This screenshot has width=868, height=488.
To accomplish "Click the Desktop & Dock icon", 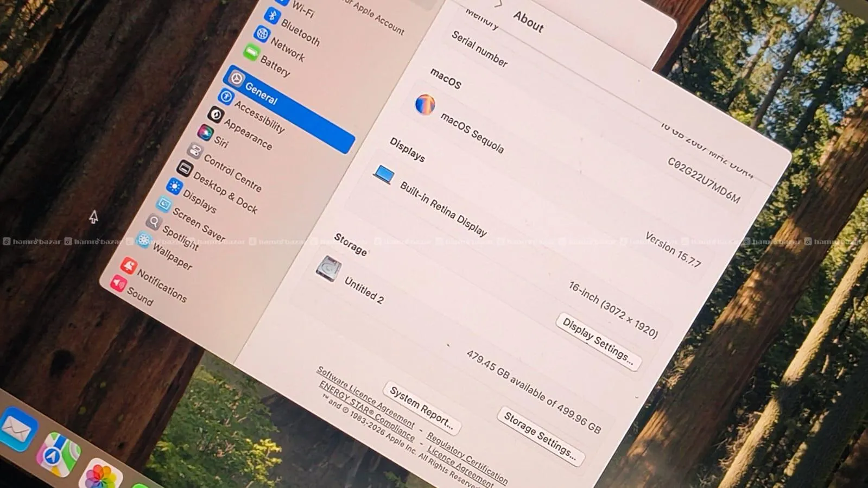I will tap(185, 168).
